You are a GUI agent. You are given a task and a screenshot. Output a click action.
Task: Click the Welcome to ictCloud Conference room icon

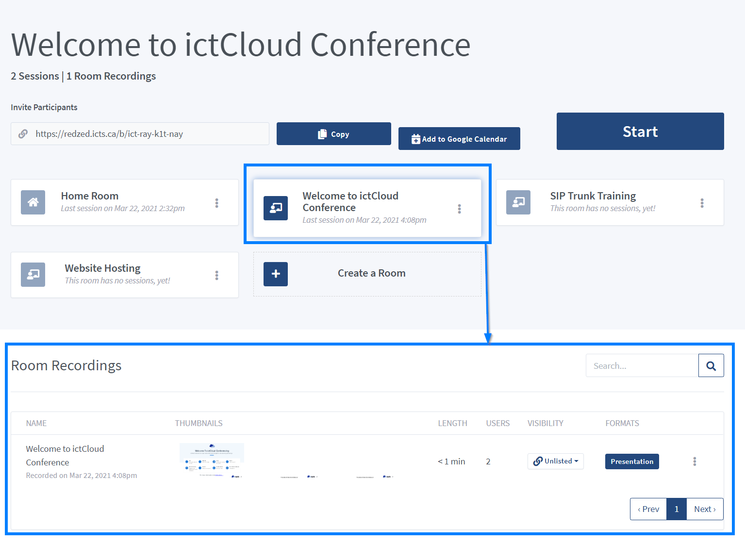pyautogui.click(x=276, y=208)
